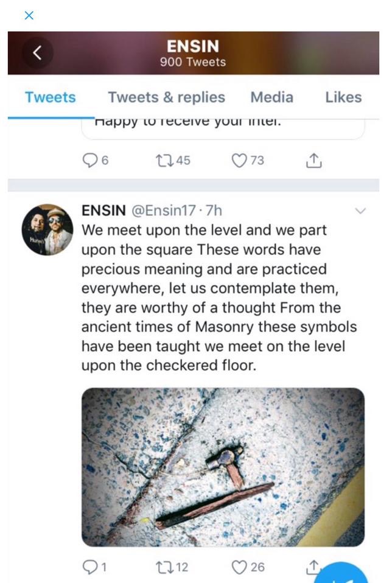Reply to the upper tweet with 6 comments
The height and width of the screenshot is (583, 392).
pos(90,160)
